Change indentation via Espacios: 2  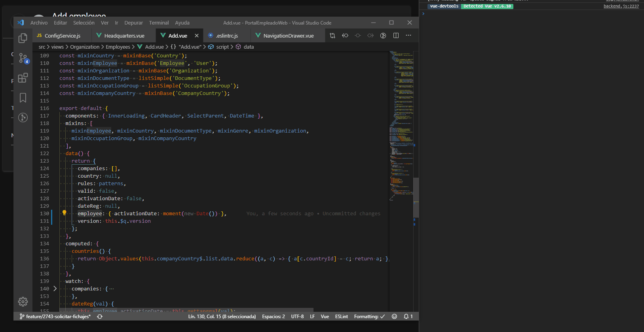(x=274, y=317)
